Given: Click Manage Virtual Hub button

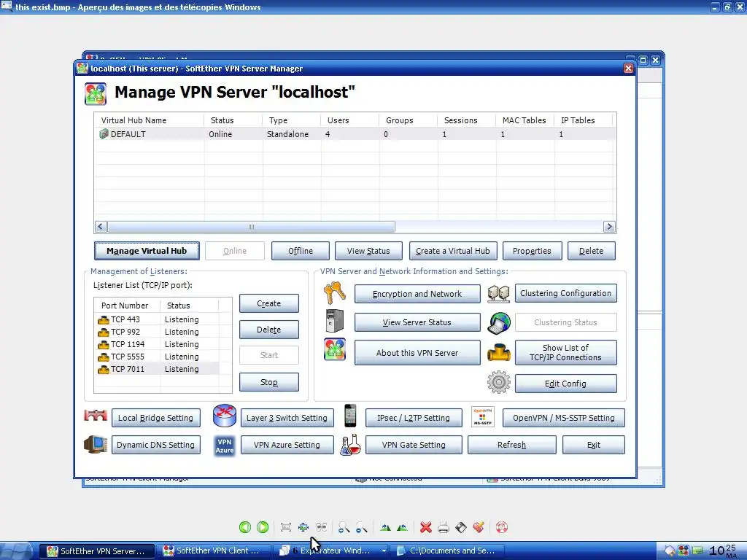Looking at the screenshot, I should [x=147, y=251].
